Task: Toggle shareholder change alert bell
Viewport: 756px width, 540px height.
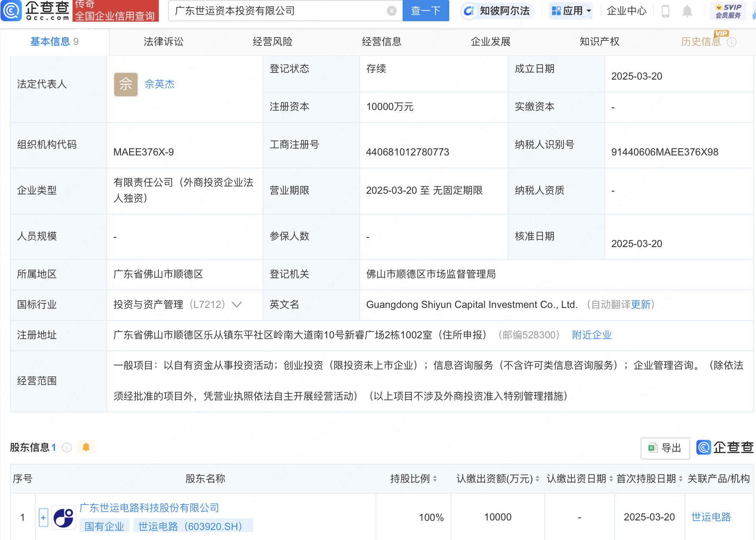Action: pos(86,447)
